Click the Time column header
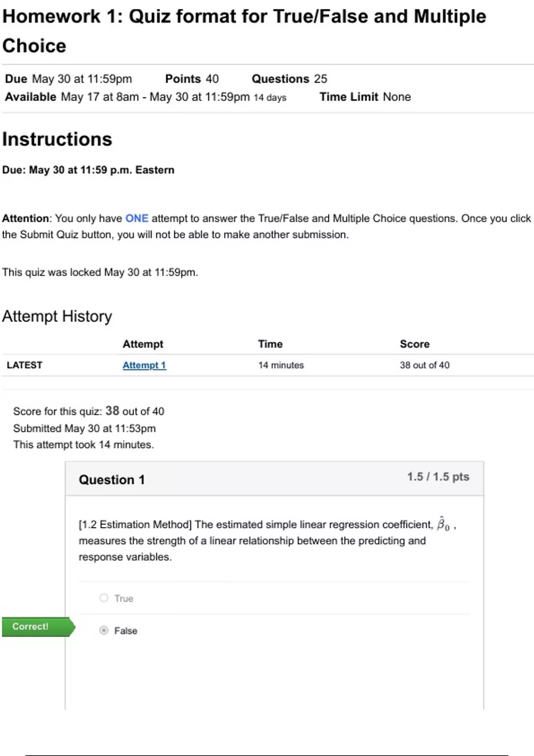This screenshot has height=756, width=534. tap(270, 344)
